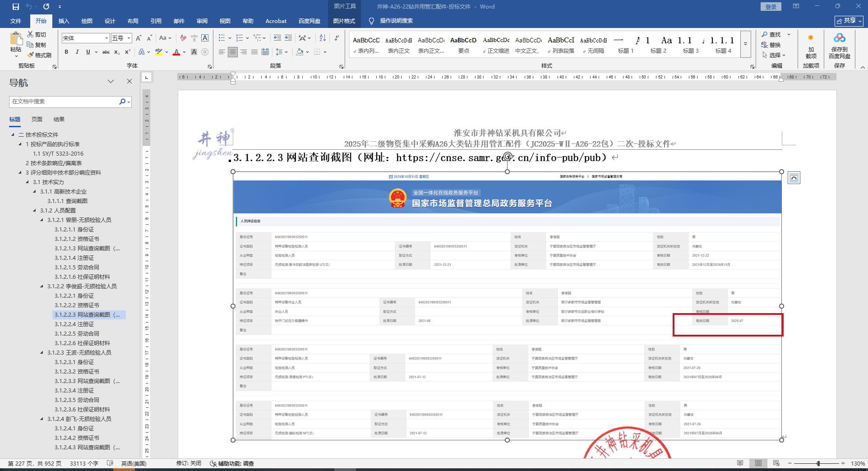Click the navigation search input field
Screen dimensions: 868x471
(65, 102)
